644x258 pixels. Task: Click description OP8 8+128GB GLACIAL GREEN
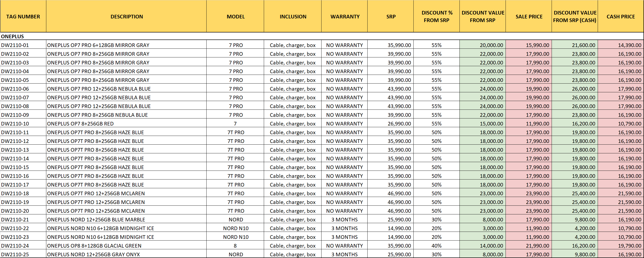[126, 246]
